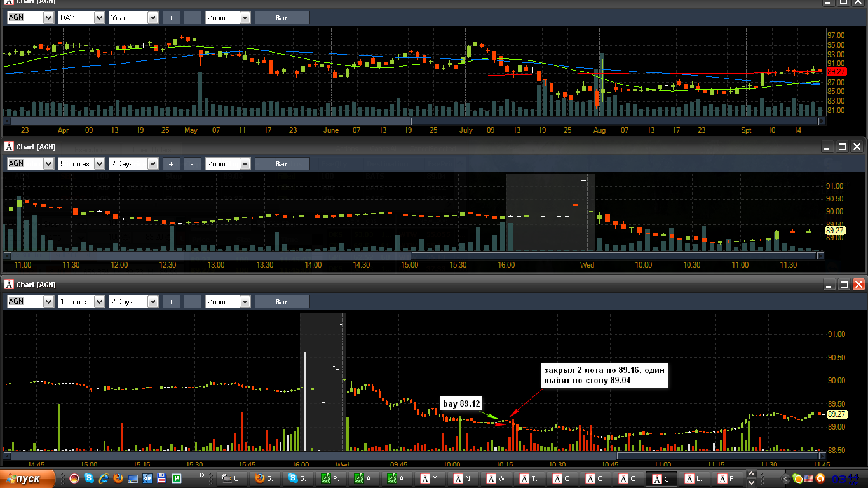The width and height of the screenshot is (868, 488).
Task: Switch to the green-icon P taskbar window
Action: pyautogui.click(x=332, y=479)
